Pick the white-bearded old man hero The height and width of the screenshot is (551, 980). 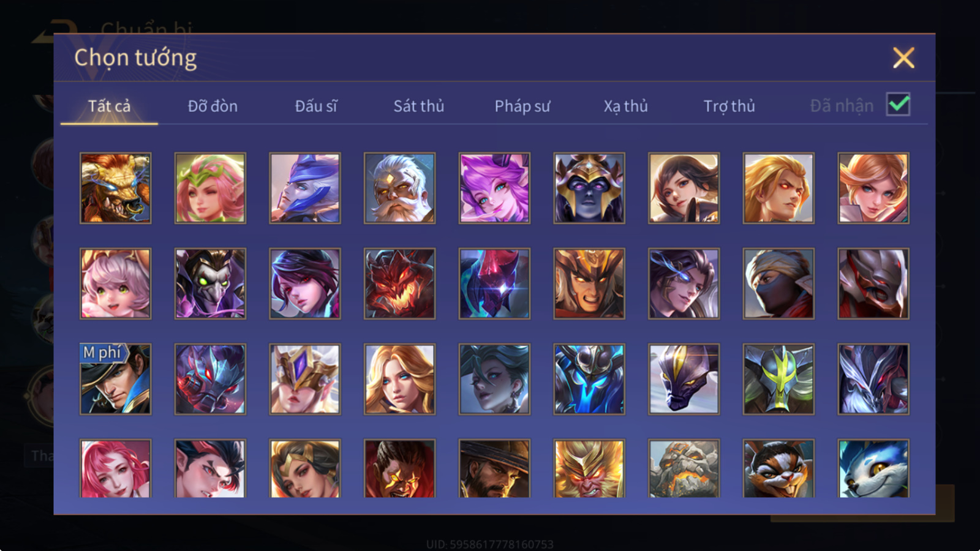tap(399, 188)
